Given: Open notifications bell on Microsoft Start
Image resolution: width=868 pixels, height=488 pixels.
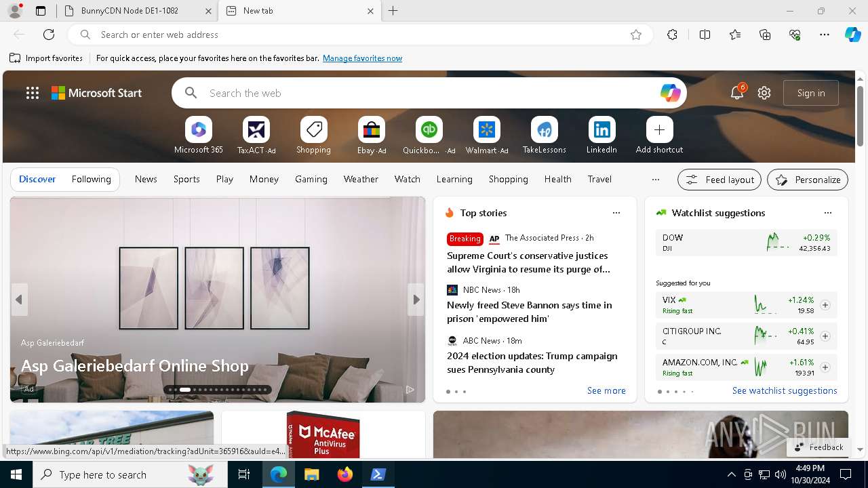Looking at the screenshot, I should coord(737,93).
